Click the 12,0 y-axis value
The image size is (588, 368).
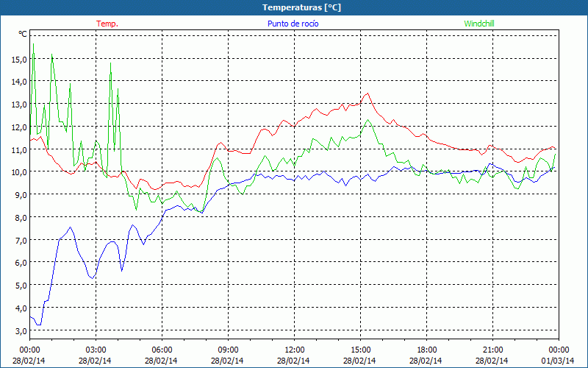coord(19,127)
